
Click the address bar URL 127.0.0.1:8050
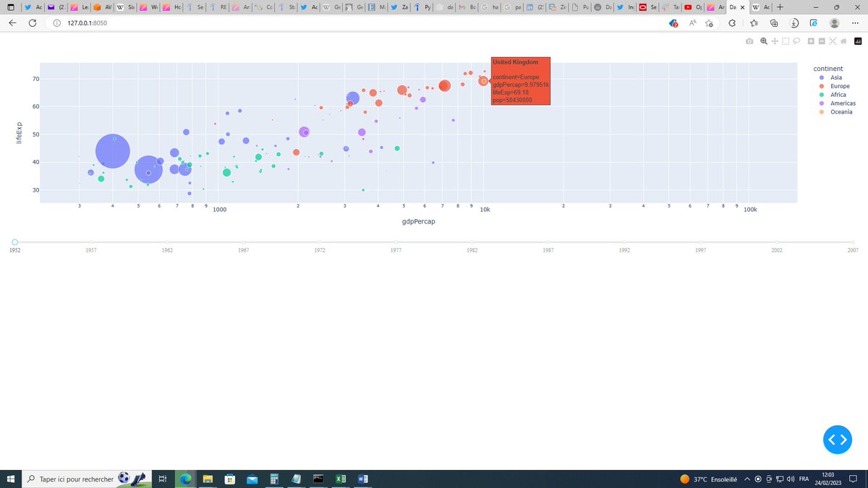pyautogui.click(x=87, y=23)
